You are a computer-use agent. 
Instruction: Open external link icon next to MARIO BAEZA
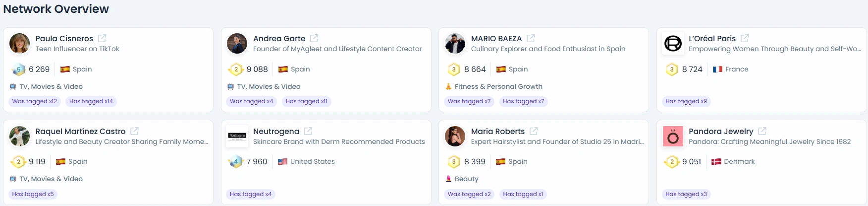point(531,38)
